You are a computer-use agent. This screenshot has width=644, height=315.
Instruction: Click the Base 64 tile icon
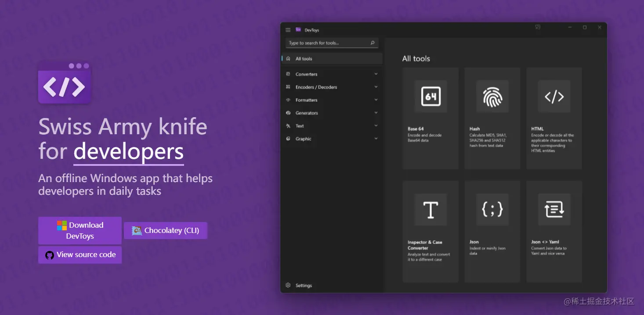pyautogui.click(x=431, y=97)
